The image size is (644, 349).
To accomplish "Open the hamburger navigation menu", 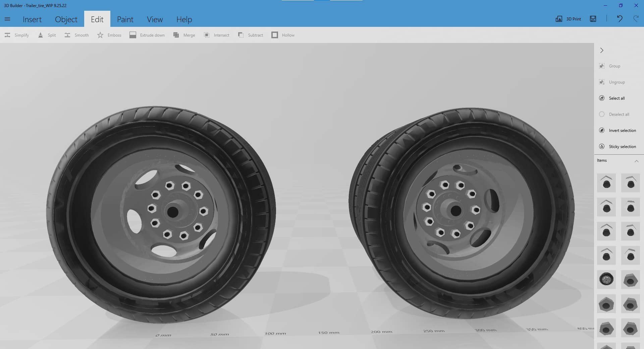I will (x=7, y=19).
